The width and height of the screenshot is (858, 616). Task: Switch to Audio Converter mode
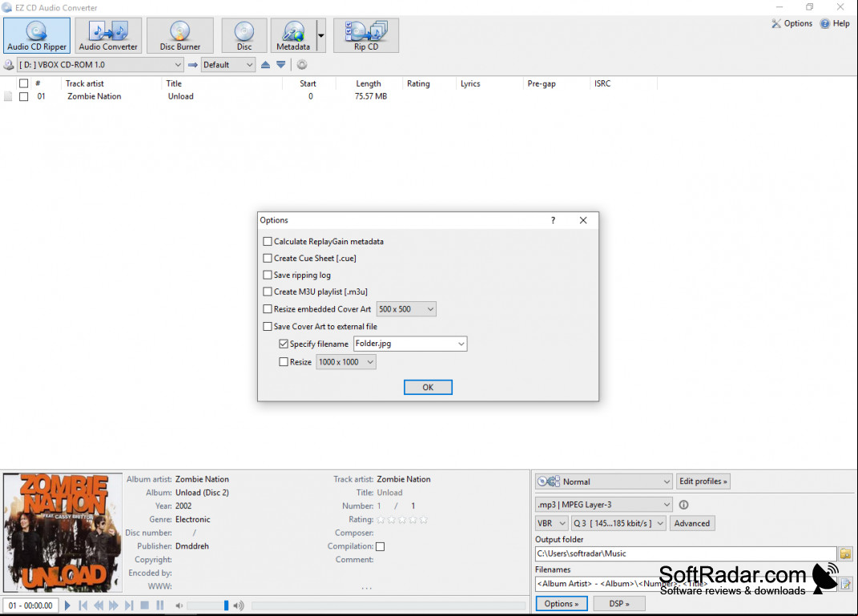coord(108,35)
